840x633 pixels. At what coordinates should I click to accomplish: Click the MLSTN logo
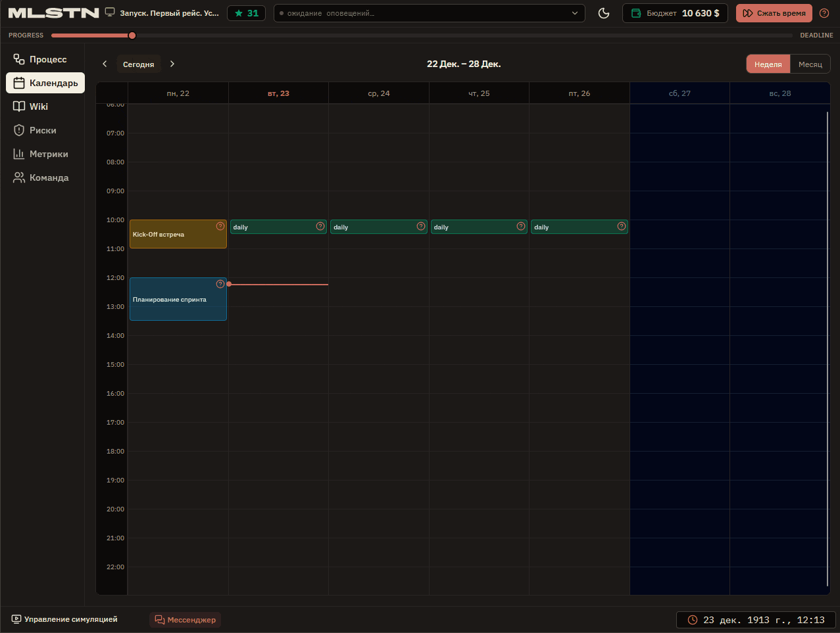click(x=53, y=13)
